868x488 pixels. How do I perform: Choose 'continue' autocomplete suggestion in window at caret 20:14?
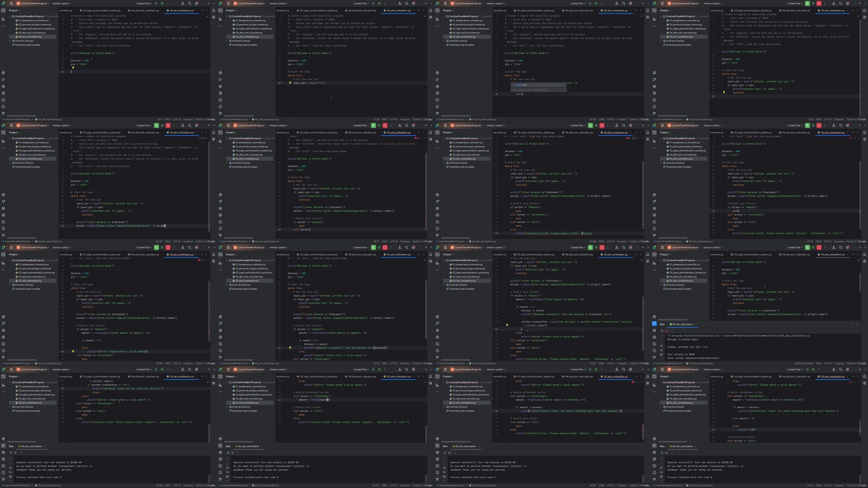click(538, 85)
